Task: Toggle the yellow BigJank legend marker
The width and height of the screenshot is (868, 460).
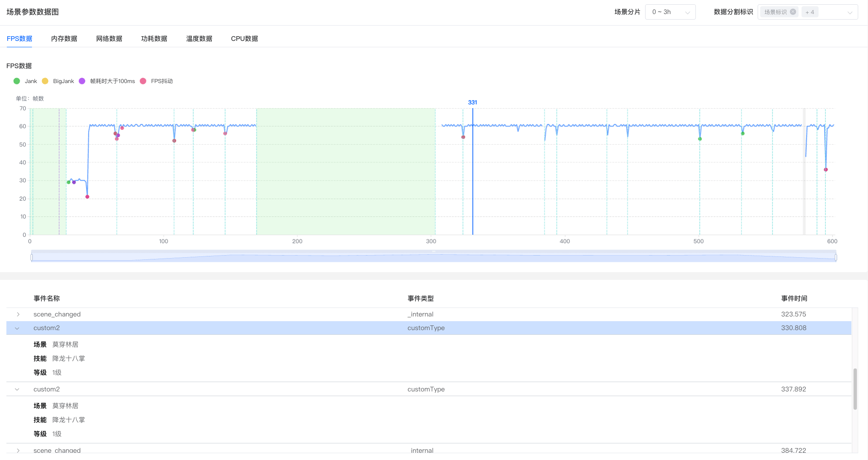Action: [x=45, y=81]
